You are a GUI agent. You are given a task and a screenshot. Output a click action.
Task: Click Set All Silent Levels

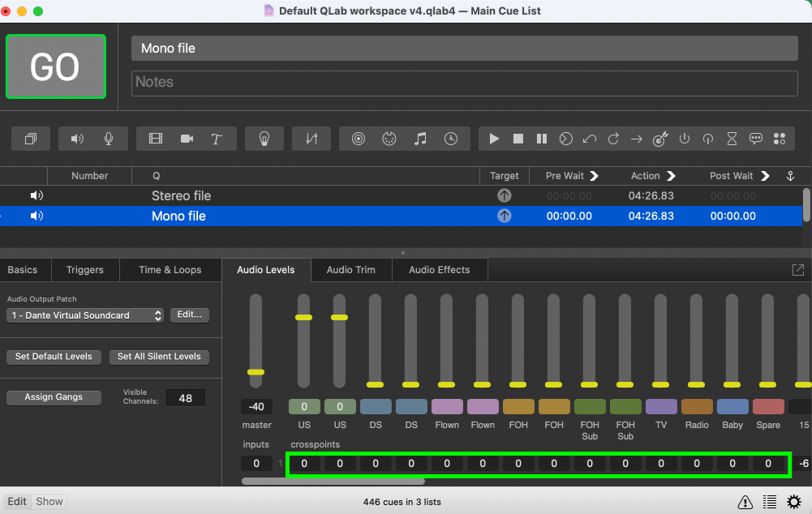coord(159,357)
